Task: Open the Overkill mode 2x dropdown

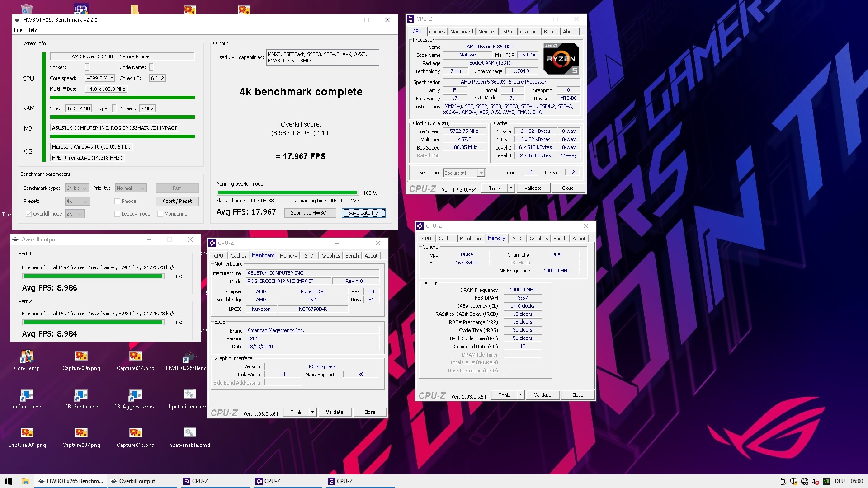Action: coord(75,214)
